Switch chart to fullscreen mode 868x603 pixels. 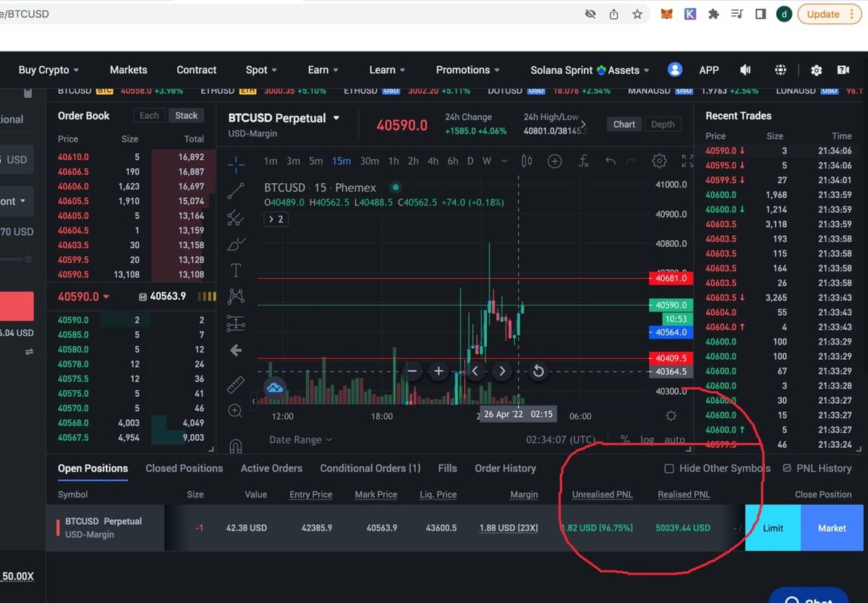(x=687, y=161)
